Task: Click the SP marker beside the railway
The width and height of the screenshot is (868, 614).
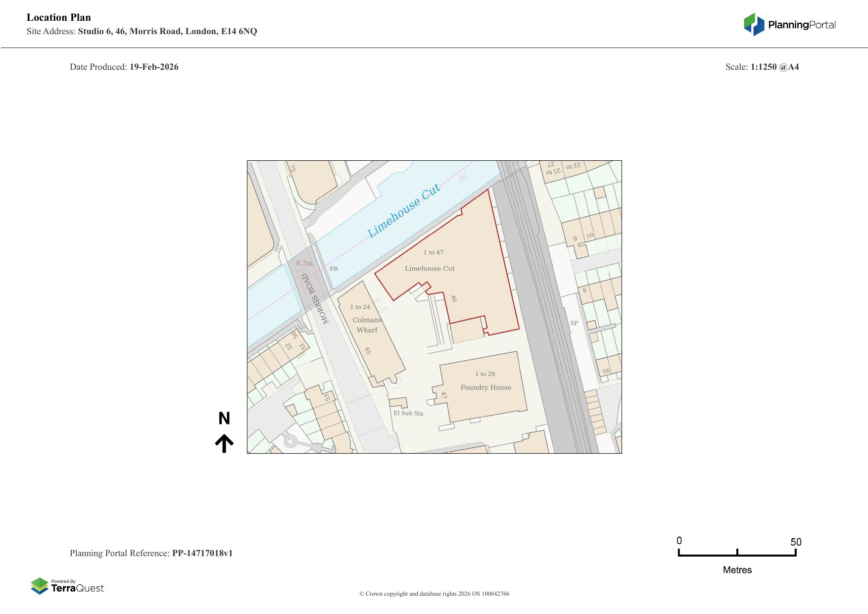Action: coord(574,323)
